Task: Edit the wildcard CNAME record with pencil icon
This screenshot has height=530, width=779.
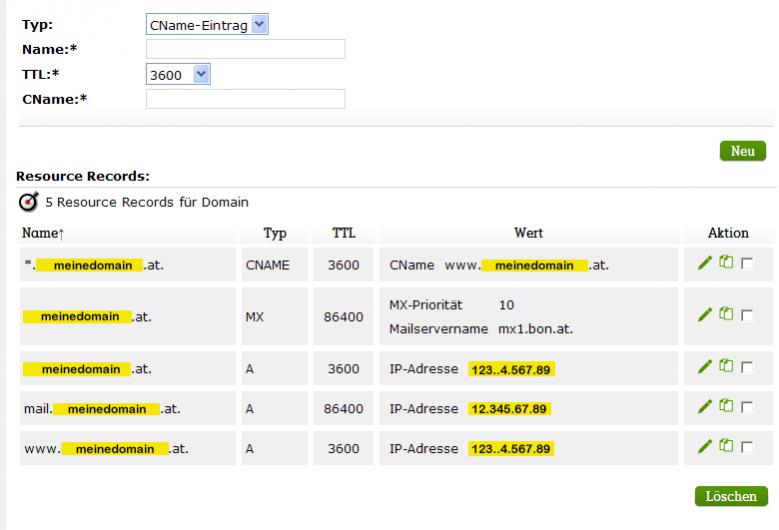Action: 704,263
